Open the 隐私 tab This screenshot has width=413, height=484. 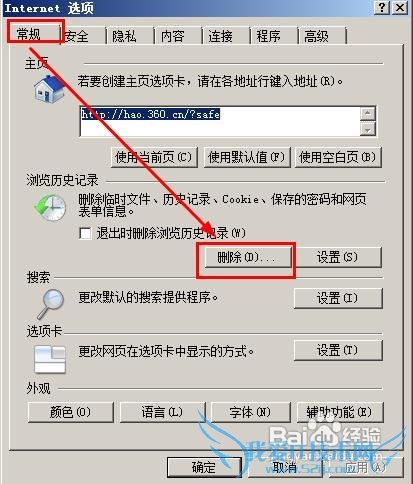[x=124, y=36]
